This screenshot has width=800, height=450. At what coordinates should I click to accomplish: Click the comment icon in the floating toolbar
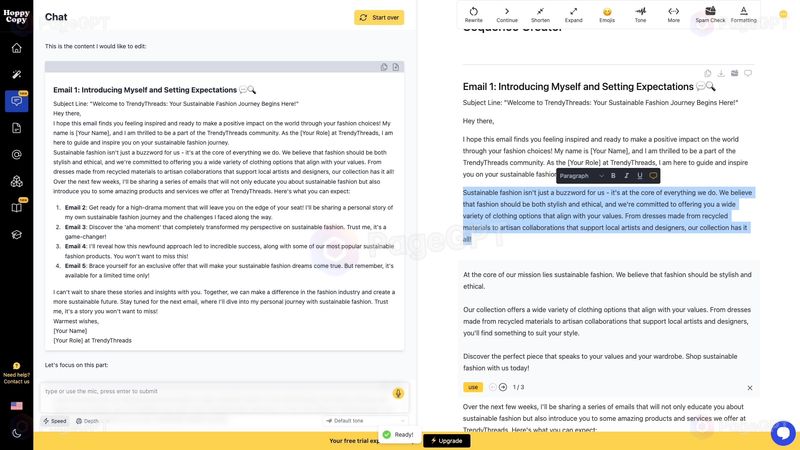(653, 176)
